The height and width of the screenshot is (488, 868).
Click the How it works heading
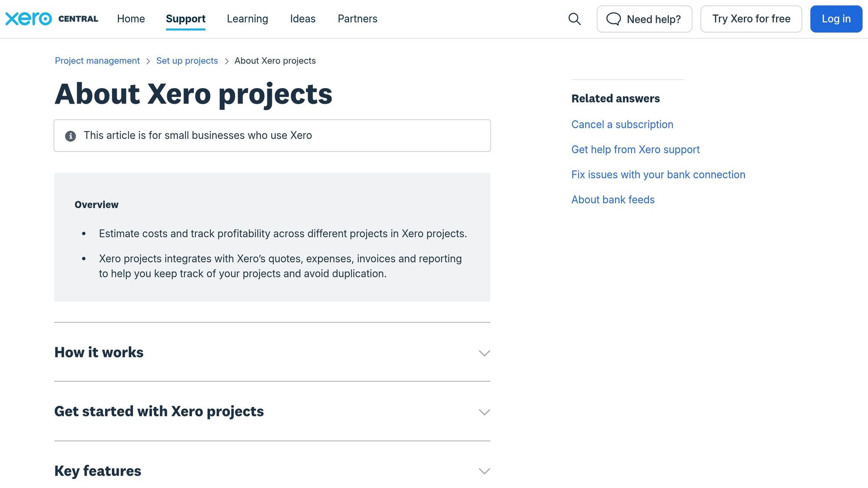(99, 352)
